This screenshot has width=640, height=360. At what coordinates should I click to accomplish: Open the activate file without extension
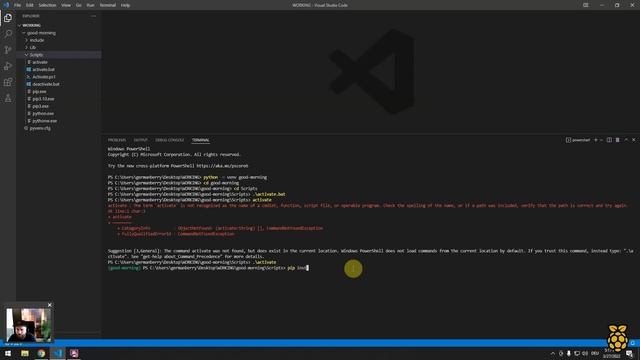coord(59,62)
